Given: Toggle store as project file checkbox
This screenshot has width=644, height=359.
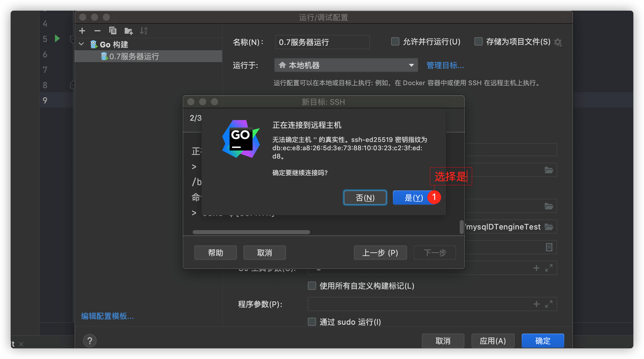Looking at the screenshot, I should point(478,41).
